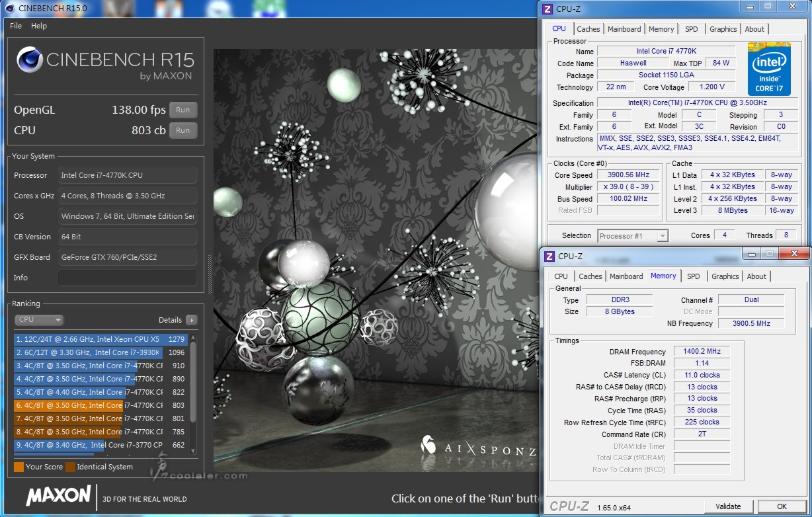Select ranking row 9 Core i7-3770 scoring 662

click(101, 445)
